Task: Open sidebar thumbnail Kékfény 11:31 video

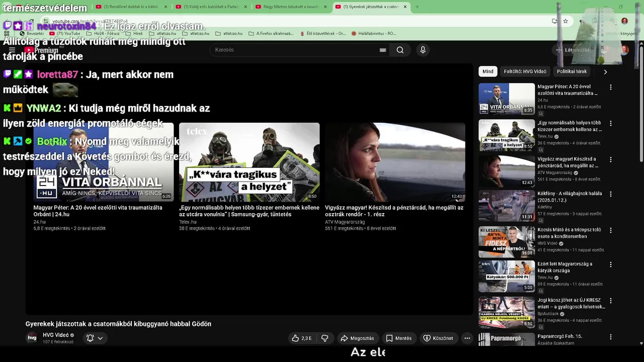Action: pos(507,206)
